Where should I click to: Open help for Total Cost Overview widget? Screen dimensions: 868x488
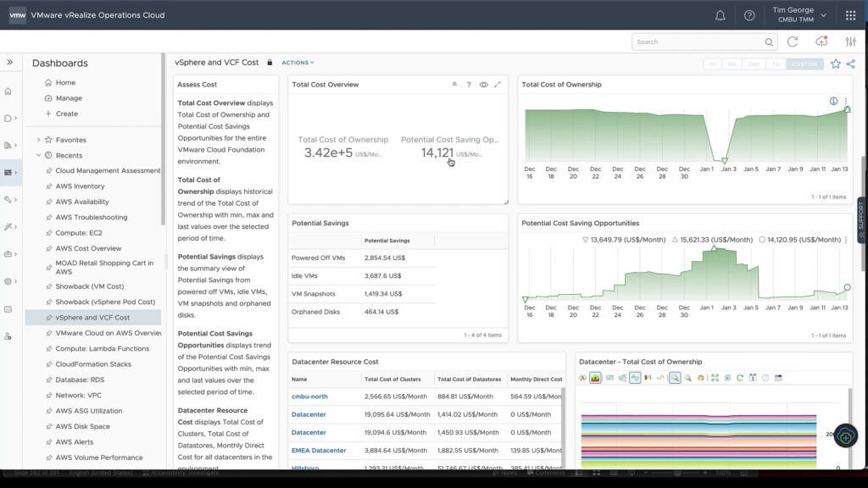[469, 85]
